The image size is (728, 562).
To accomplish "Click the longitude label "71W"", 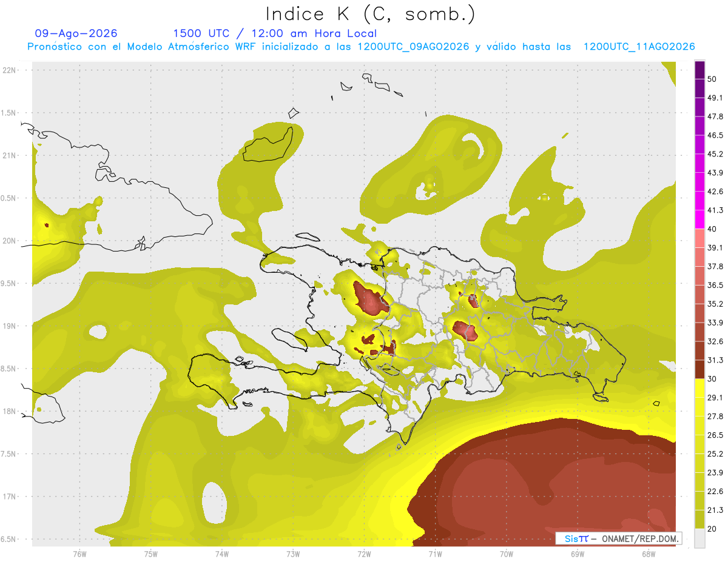I will pos(435,554).
